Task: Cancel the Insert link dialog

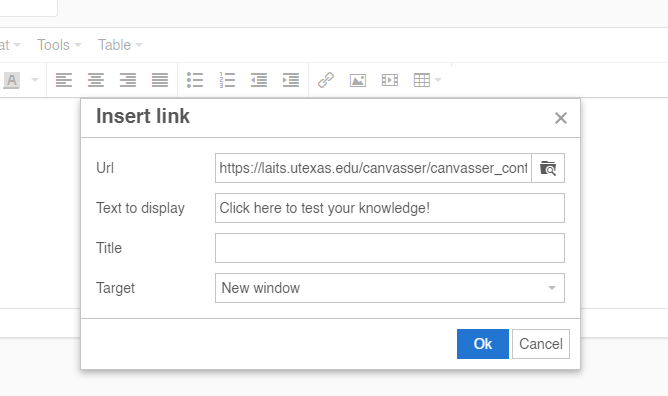Action: coord(541,344)
